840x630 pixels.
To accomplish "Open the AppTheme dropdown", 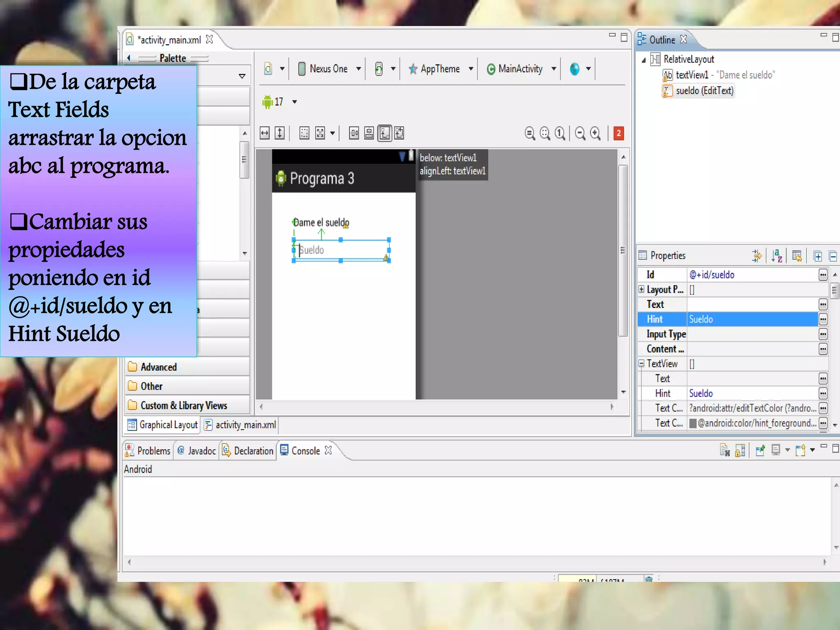I will pyautogui.click(x=441, y=69).
